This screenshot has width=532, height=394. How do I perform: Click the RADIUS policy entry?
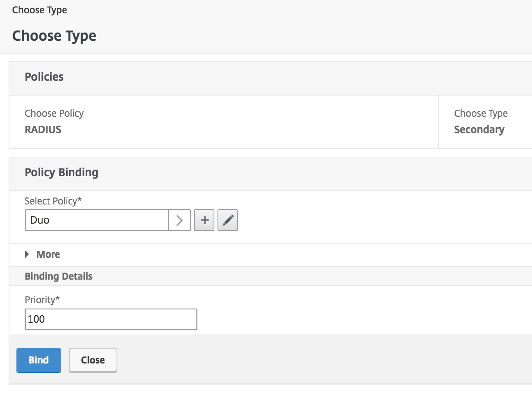[x=43, y=129]
